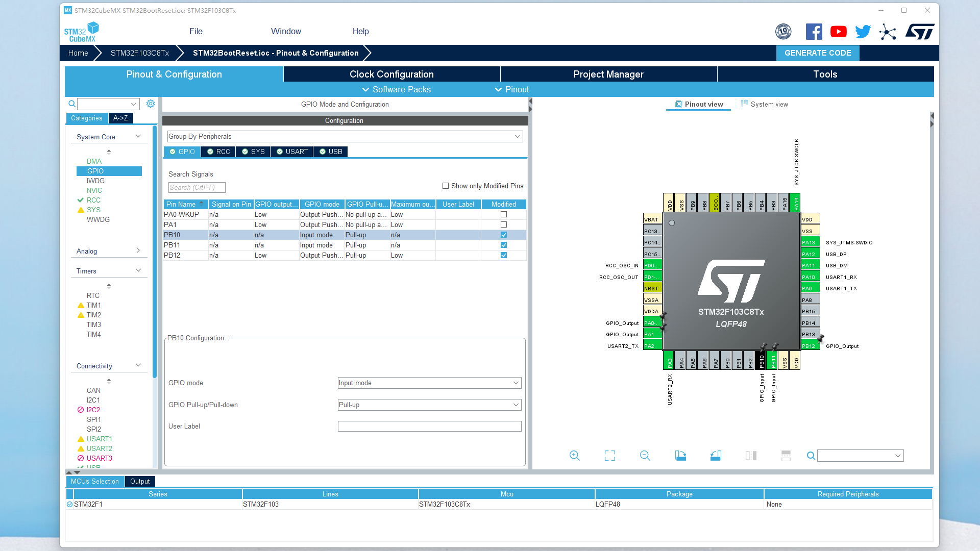Go back to the Home breadcrumb link

click(78, 53)
